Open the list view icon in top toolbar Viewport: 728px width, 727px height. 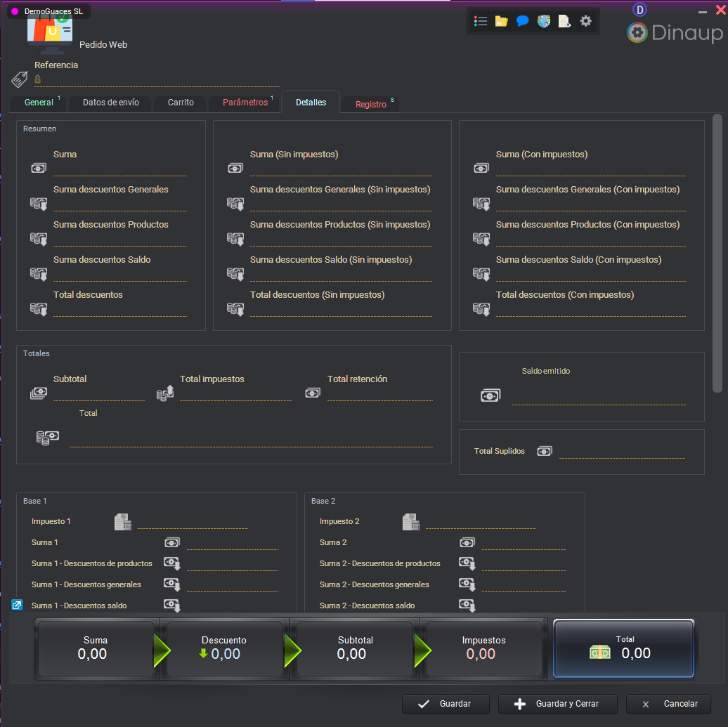pos(481,21)
